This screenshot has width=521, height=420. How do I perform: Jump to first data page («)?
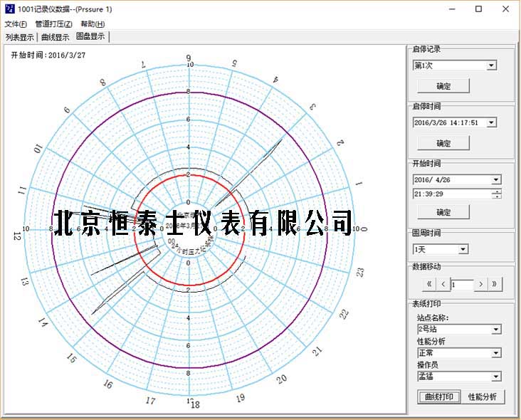pos(429,284)
